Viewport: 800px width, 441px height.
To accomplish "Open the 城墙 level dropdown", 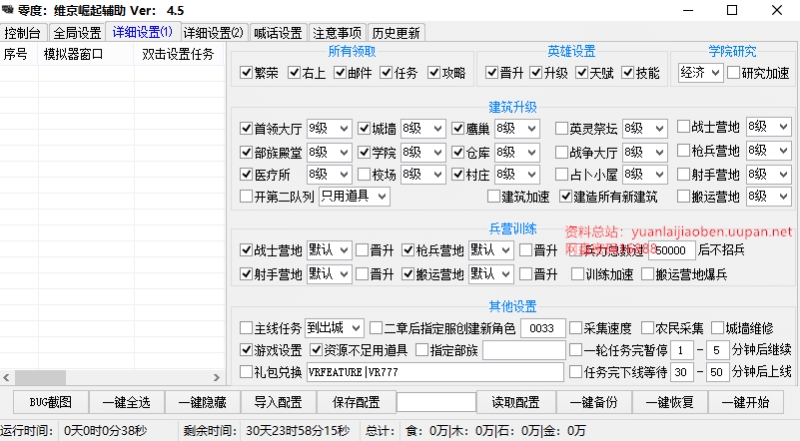I will [423, 128].
